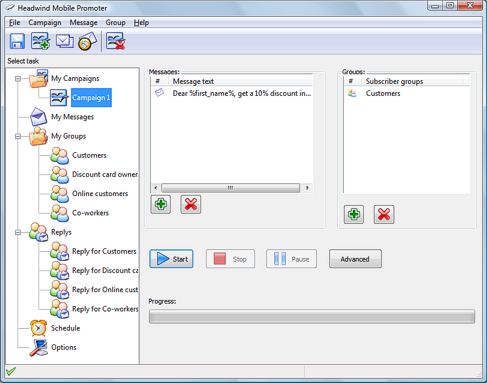Click the Pause button
Image resolution: width=487 pixels, height=383 pixels.
[x=291, y=259]
